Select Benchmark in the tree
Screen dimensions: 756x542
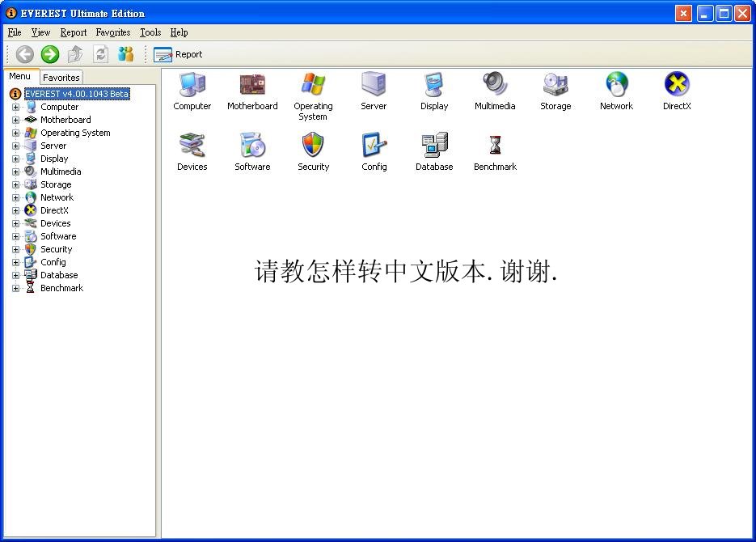coord(61,288)
